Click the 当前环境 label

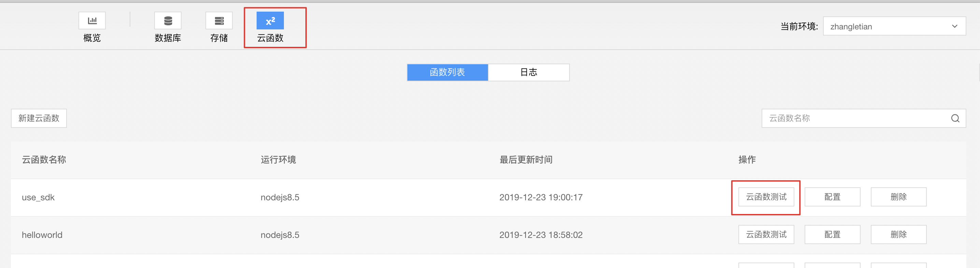pyautogui.click(x=799, y=26)
